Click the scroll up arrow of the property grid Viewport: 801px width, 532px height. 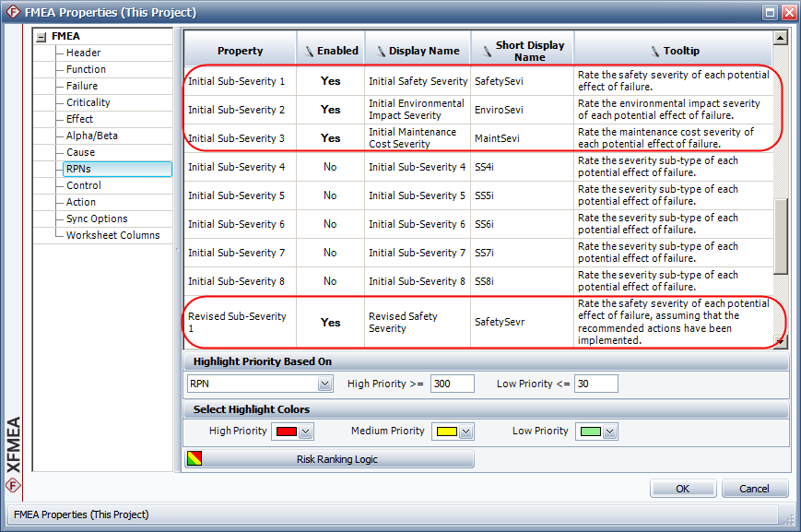pos(780,39)
